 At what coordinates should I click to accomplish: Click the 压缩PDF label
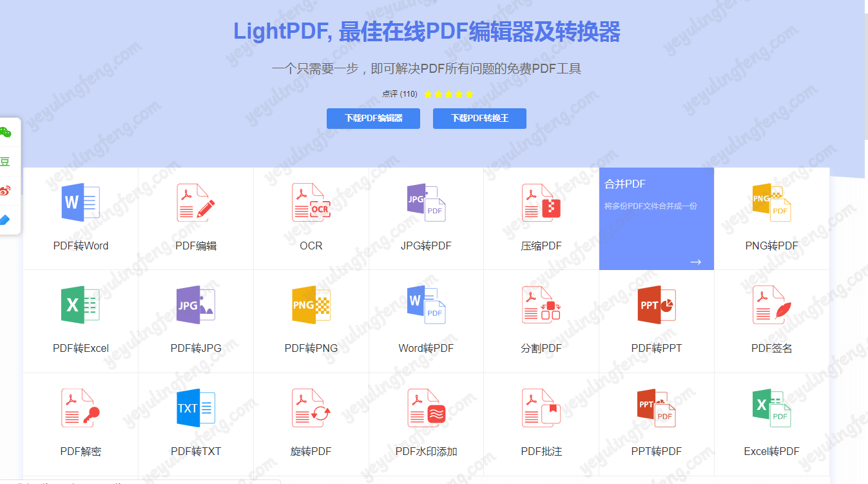click(541, 246)
